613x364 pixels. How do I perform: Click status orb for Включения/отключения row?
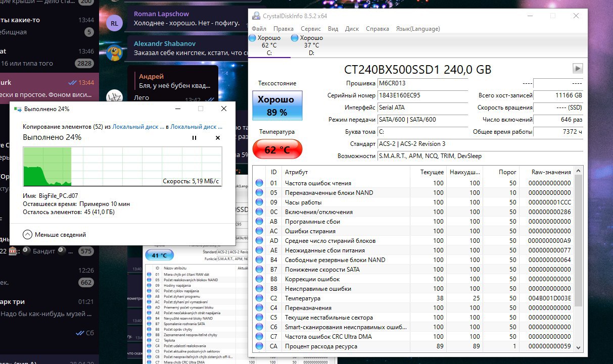[259, 212]
